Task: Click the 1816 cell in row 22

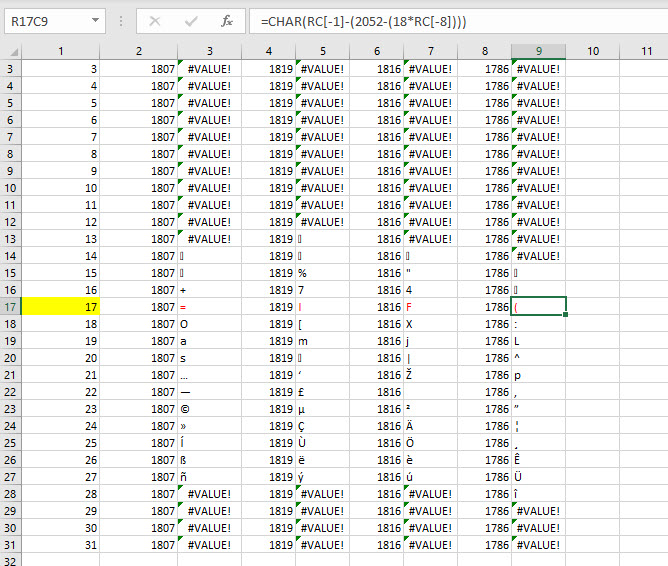Action: tap(377, 392)
